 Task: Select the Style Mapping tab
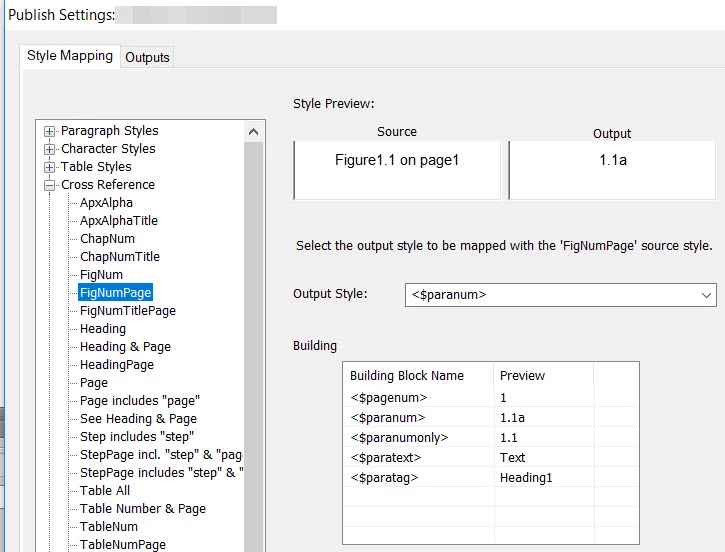click(70, 56)
